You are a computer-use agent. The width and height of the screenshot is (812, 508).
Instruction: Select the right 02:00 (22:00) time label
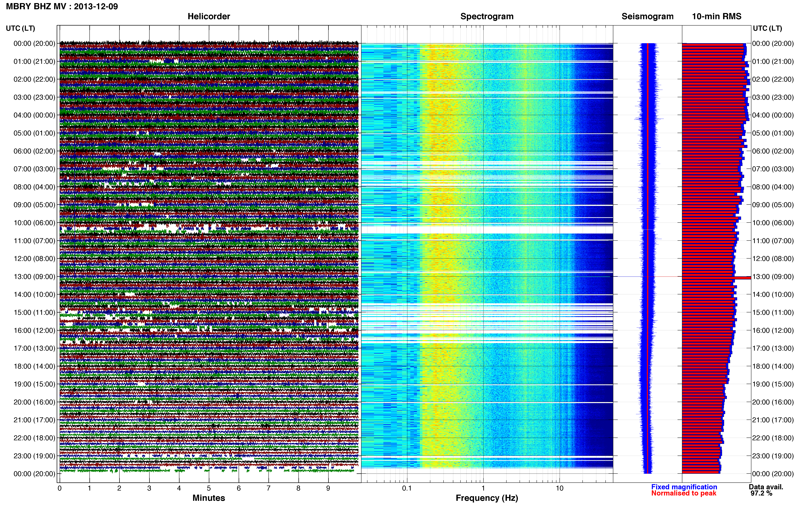pyautogui.click(x=773, y=79)
